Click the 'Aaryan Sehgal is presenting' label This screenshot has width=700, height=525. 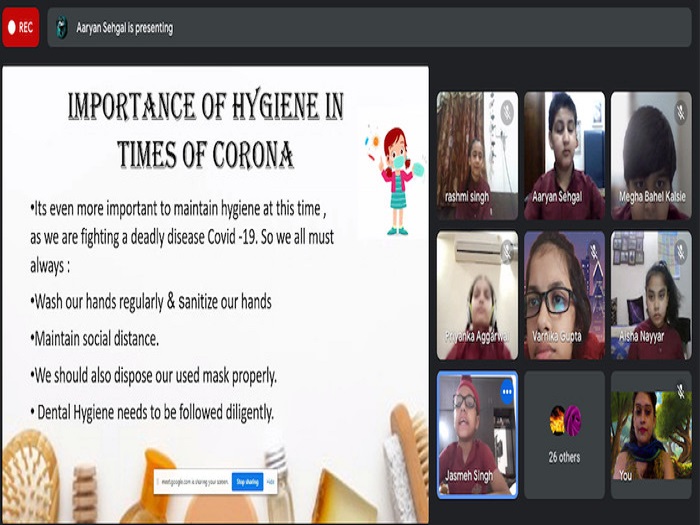pyautogui.click(x=125, y=28)
